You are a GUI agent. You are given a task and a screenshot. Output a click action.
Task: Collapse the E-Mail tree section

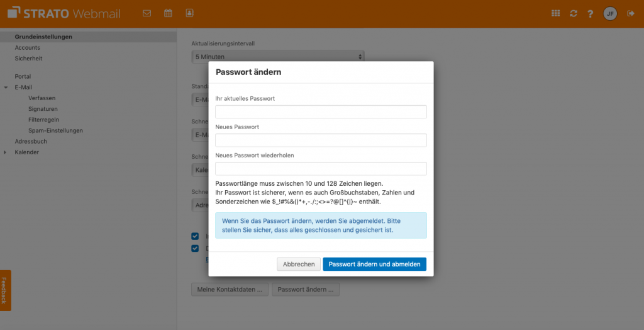[6, 88]
